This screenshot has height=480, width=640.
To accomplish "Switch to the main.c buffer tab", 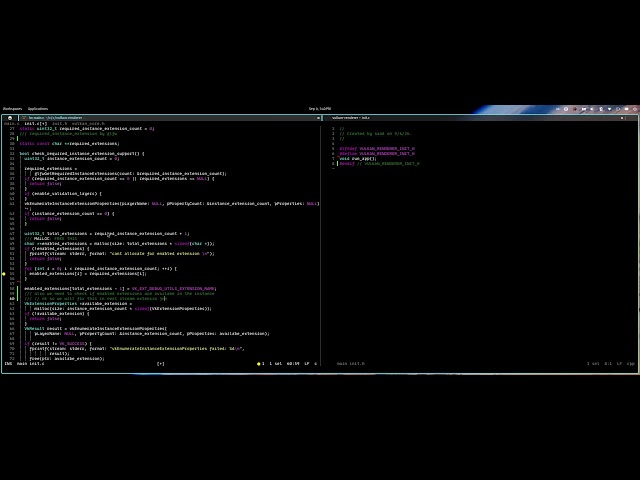I will 11,123.
